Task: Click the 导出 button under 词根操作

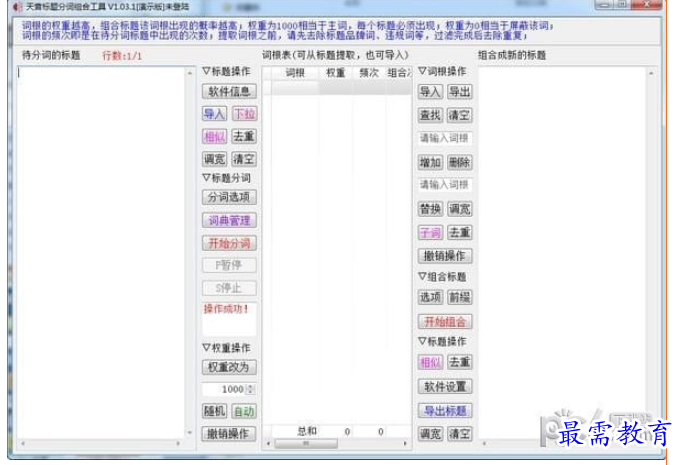Action: (460, 92)
